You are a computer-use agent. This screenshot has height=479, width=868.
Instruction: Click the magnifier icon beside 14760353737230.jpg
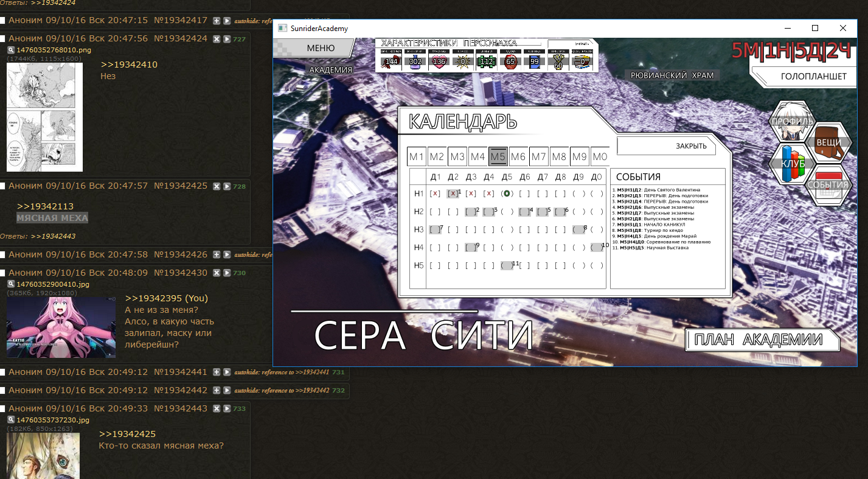point(11,420)
